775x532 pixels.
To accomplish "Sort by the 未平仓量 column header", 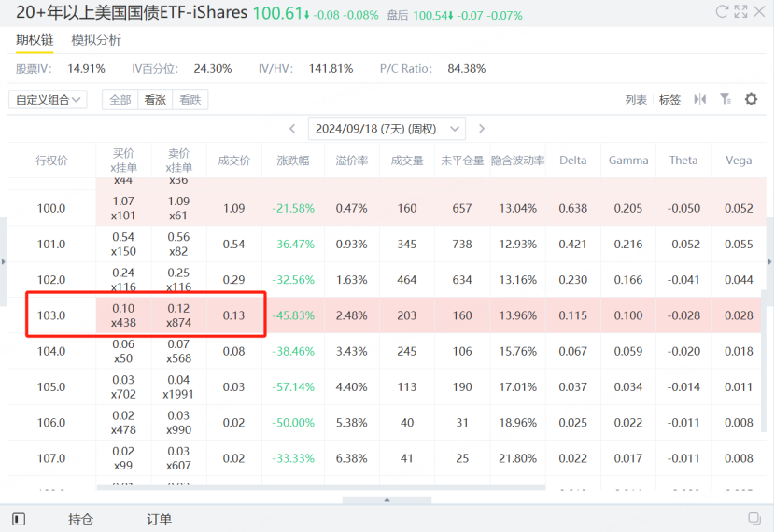I will (x=462, y=161).
